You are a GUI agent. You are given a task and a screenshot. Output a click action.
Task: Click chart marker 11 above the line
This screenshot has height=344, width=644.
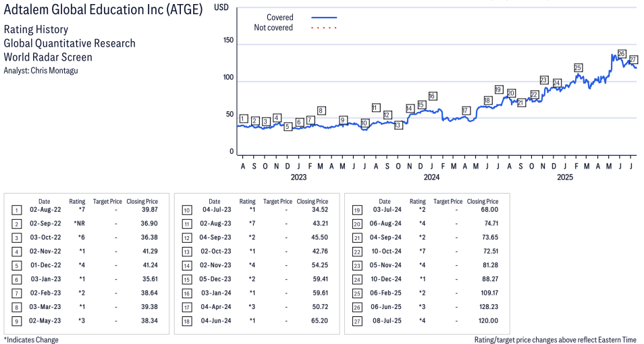(375, 107)
